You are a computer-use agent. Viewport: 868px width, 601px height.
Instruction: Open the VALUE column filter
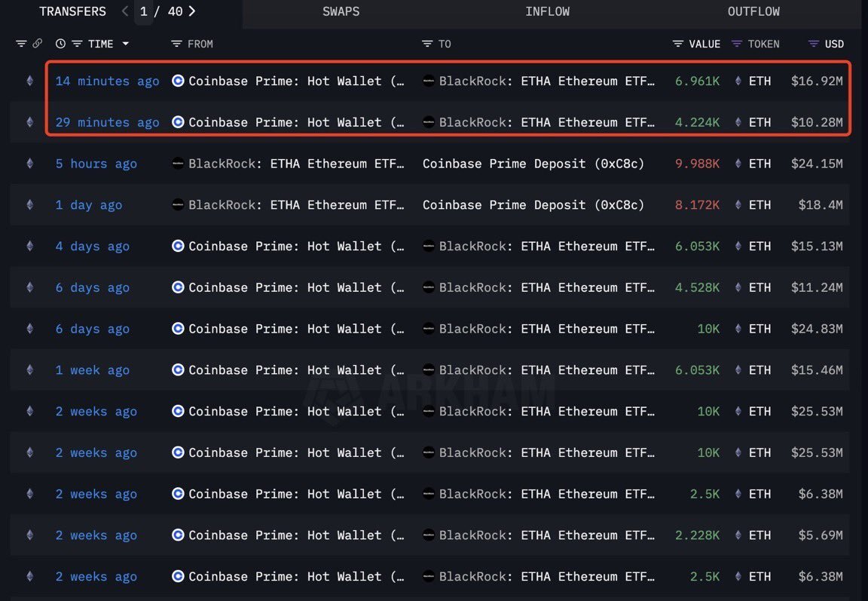click(x=677, y=44)
